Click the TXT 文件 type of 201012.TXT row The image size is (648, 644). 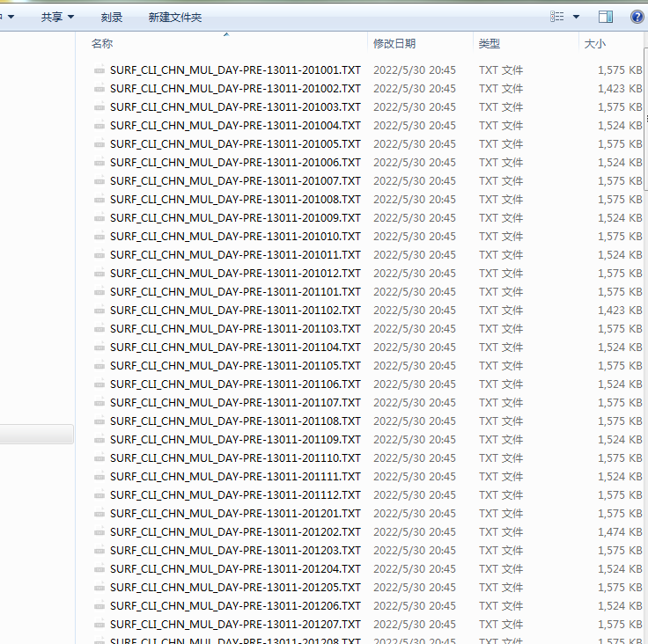tap(501, 273)
